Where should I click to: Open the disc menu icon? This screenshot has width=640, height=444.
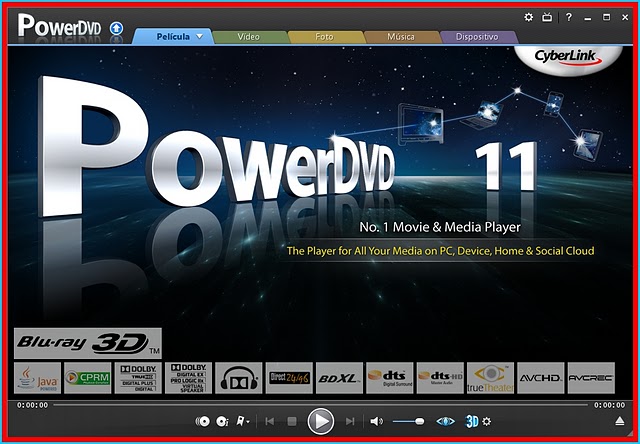click(x=202, y=421)
